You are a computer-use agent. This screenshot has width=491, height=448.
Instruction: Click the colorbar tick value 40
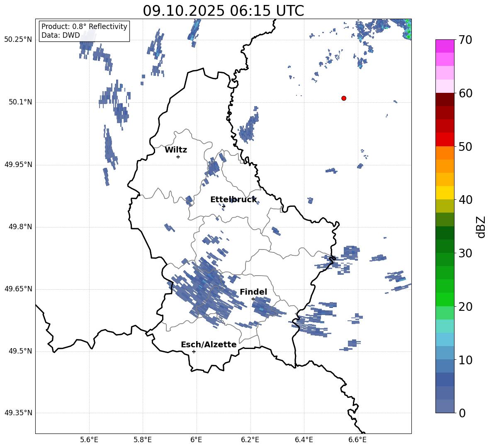coord(465,200)
